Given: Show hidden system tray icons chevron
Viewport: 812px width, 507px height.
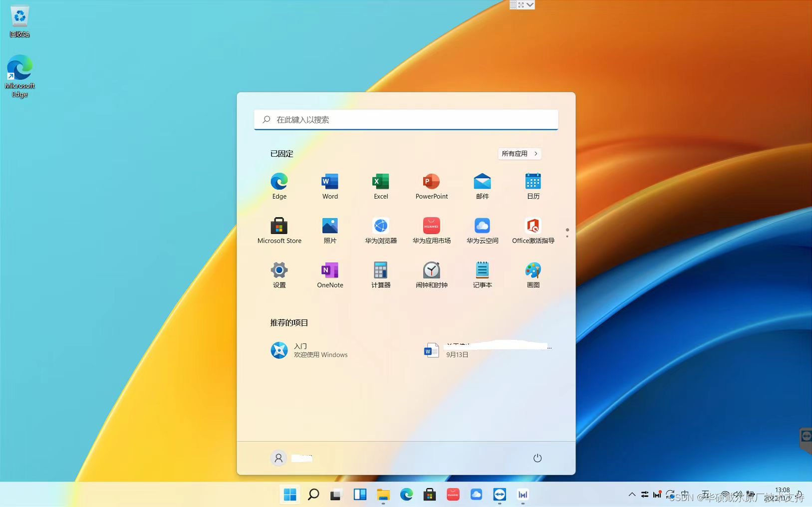Looking at the screenshot, I should click(x=632, y=495).
